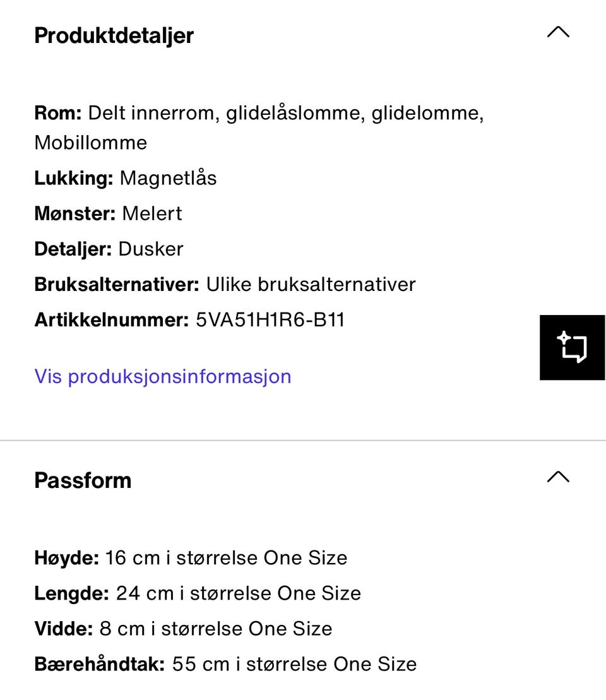Screen dimensions: 606x700
Task: Click the Bruksalternativer label
Action: point(117,284)
